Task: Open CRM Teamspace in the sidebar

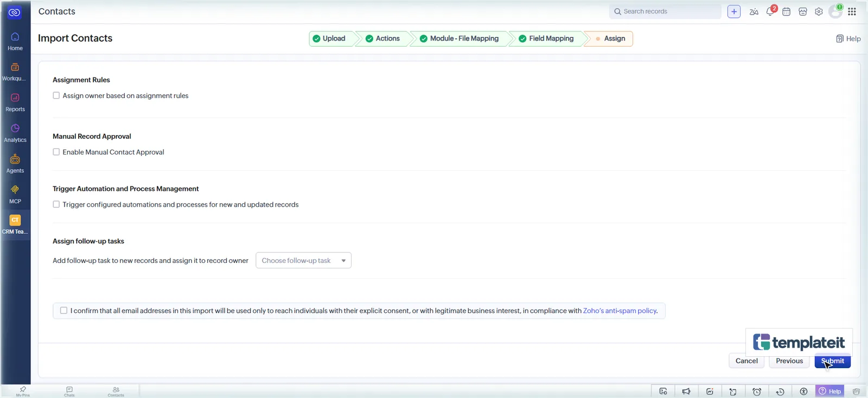Action: [x=15, y=224]
